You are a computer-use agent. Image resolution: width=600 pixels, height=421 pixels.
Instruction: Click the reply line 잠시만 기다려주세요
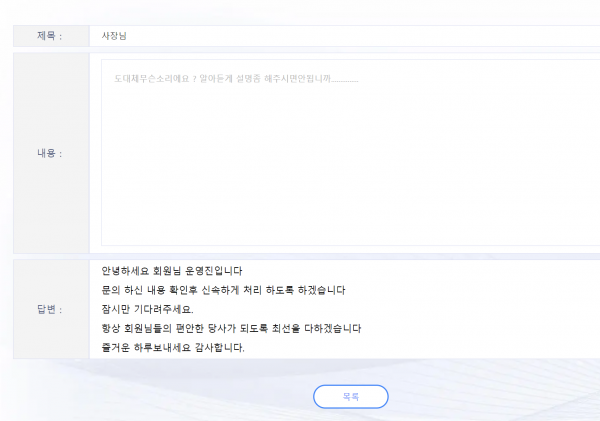[147, 309]
